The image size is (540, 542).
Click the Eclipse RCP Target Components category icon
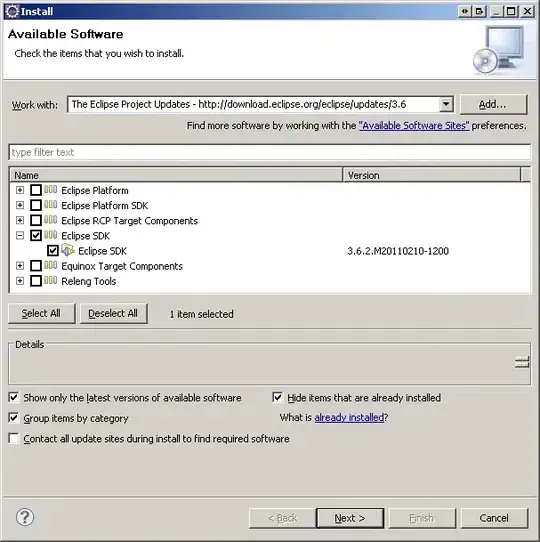coord(51,220)
